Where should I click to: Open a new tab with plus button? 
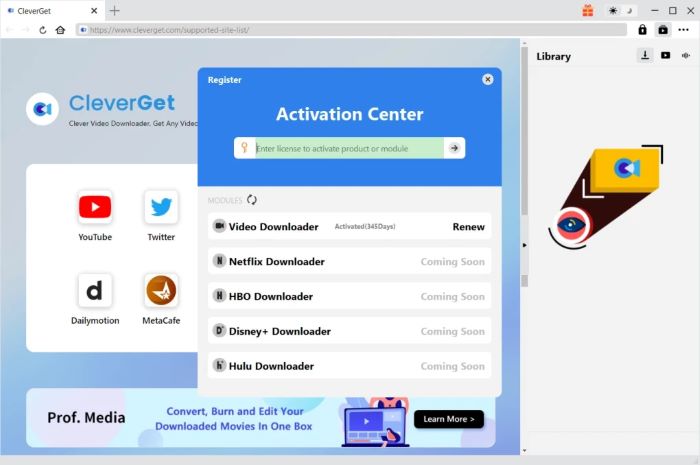(114, 10)
